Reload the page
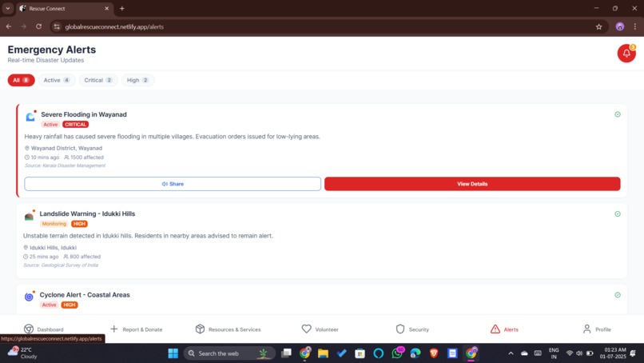The image size is (644, 363). [38, 26]
